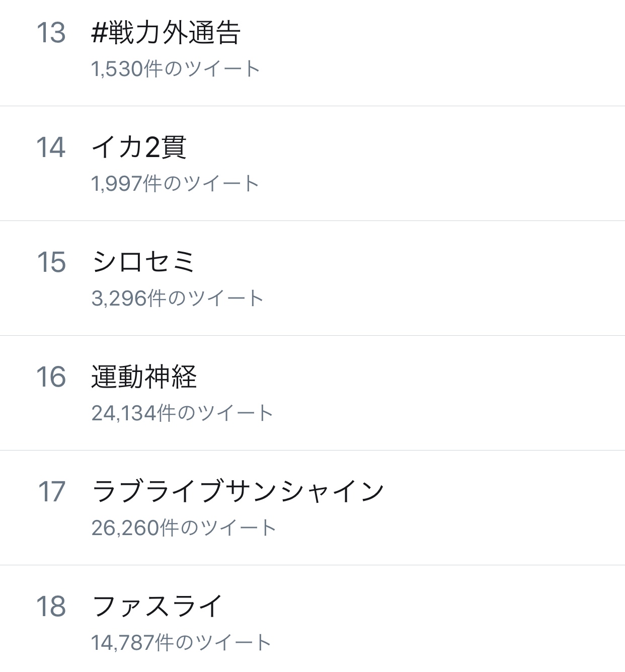Click rank number 16

tap(51, 377)
